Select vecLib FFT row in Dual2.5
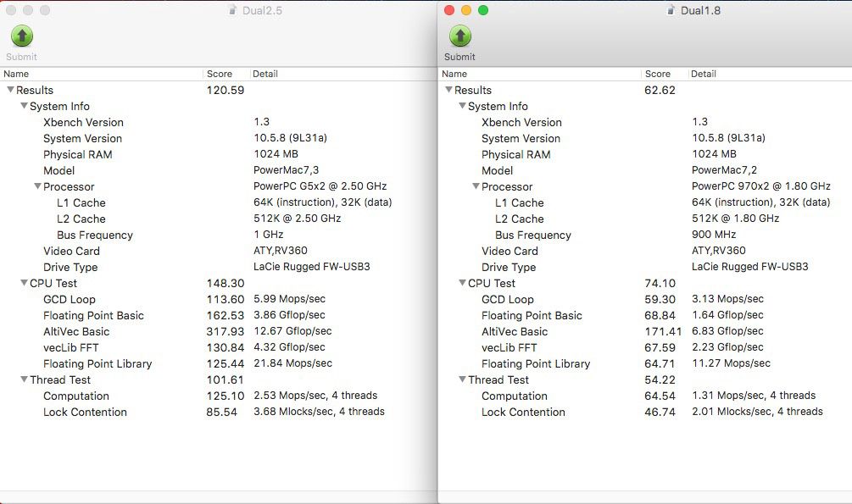 tap(218, 347)
